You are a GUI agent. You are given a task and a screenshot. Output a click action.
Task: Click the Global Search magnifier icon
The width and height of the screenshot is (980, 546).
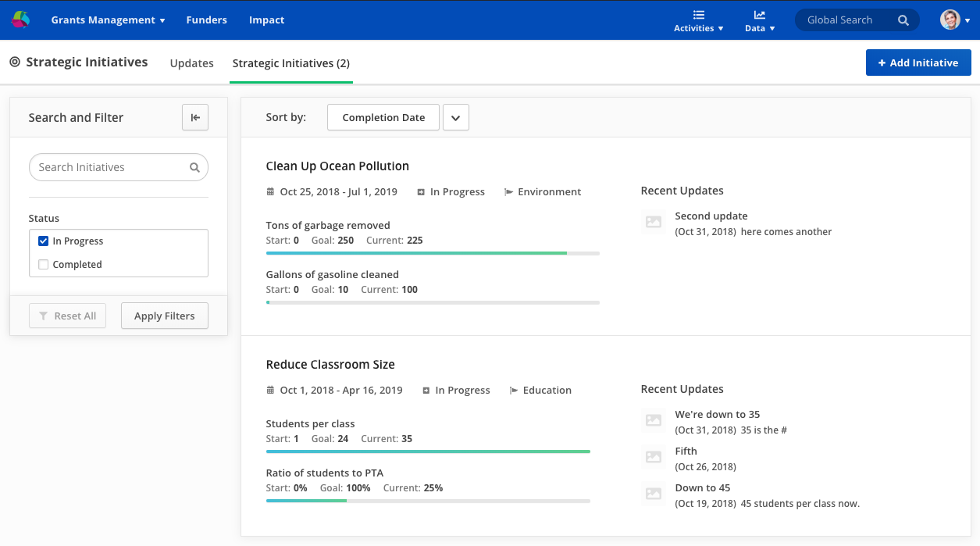(x=903, y=20)
